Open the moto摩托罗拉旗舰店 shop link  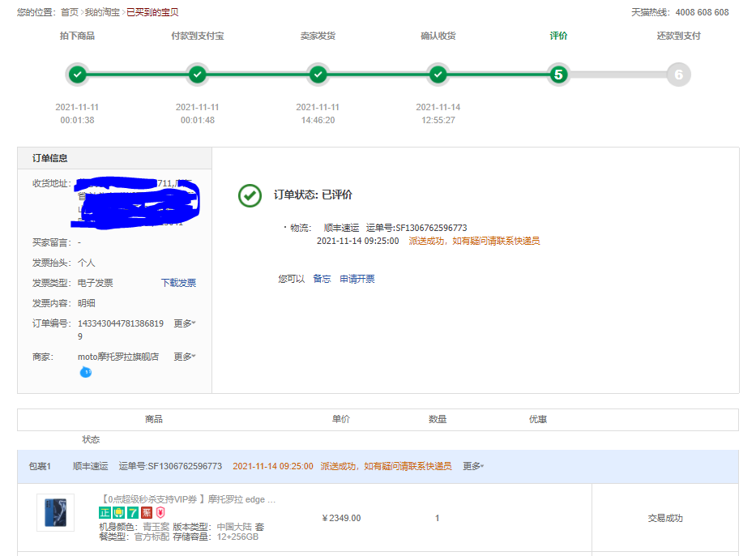coord(118,357)
